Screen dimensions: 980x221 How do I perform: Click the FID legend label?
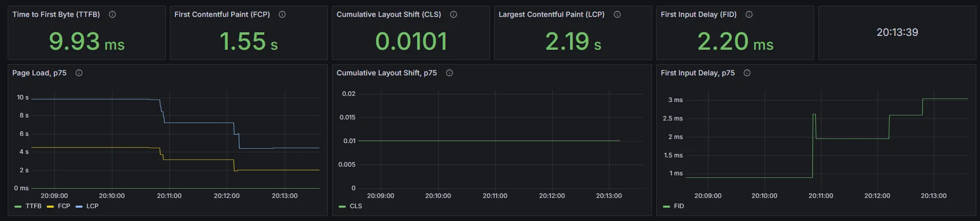(x=679, y=206)
